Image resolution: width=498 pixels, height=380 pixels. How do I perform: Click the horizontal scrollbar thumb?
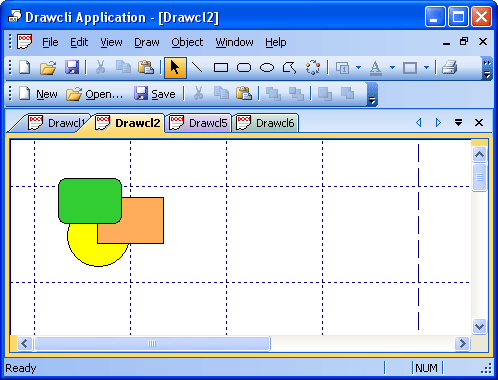coord(152,343)
